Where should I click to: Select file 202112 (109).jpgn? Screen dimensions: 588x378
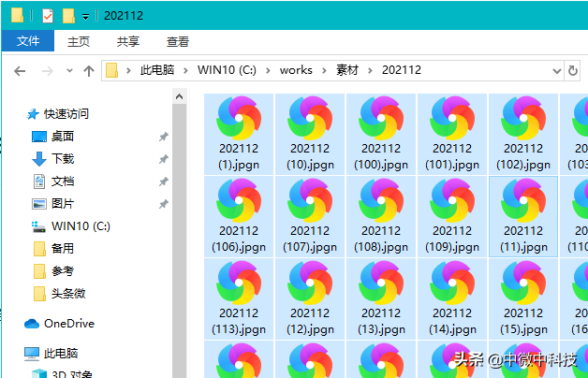452,216
